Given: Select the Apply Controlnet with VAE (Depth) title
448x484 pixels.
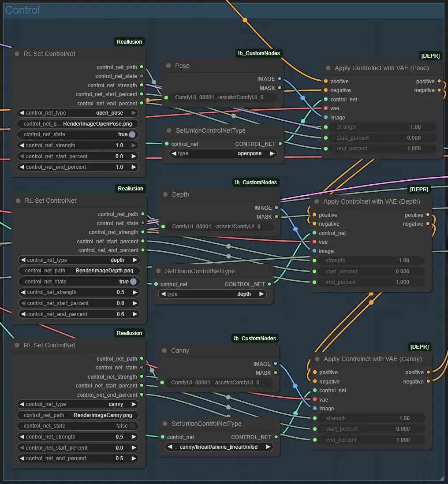Looking at the screenshot, I should click(x=372, y=201).
